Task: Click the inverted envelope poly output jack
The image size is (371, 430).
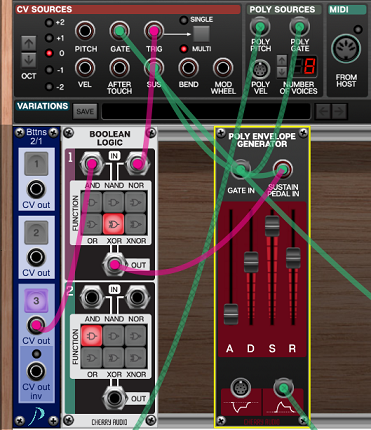Action: point(240,387)
